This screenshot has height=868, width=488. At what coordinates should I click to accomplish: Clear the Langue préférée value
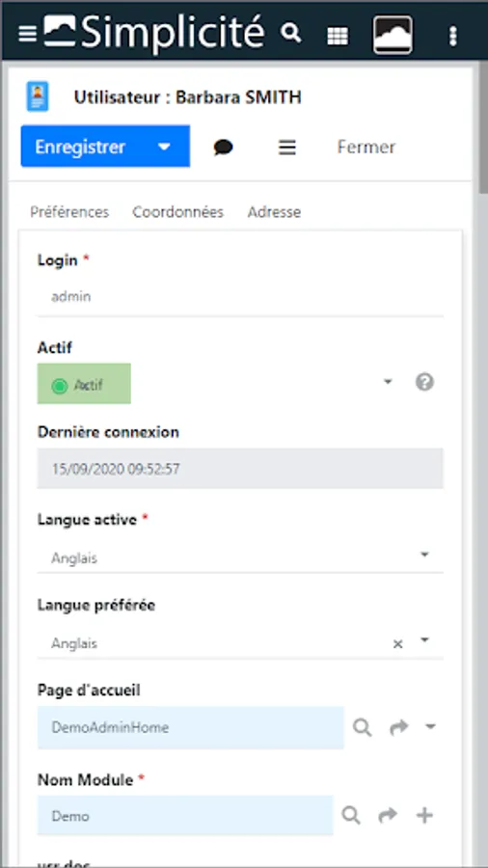point(397,644)
